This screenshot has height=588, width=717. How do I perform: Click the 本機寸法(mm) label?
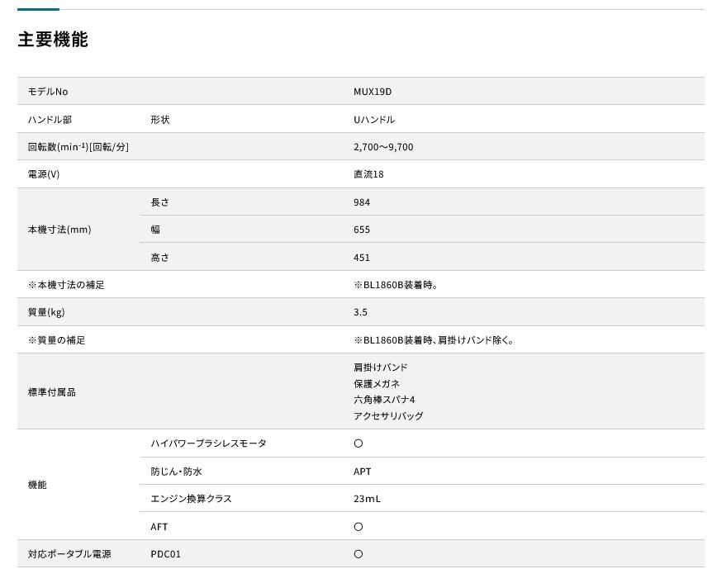click(59, 230)
